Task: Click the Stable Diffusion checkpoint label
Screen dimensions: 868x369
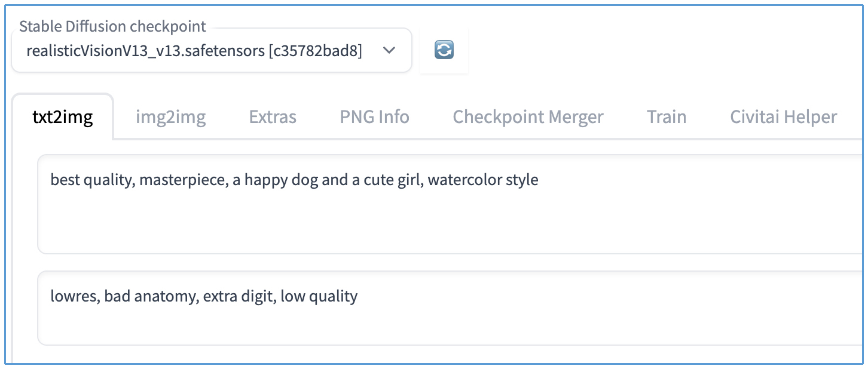Action: [x=112, y=27]
